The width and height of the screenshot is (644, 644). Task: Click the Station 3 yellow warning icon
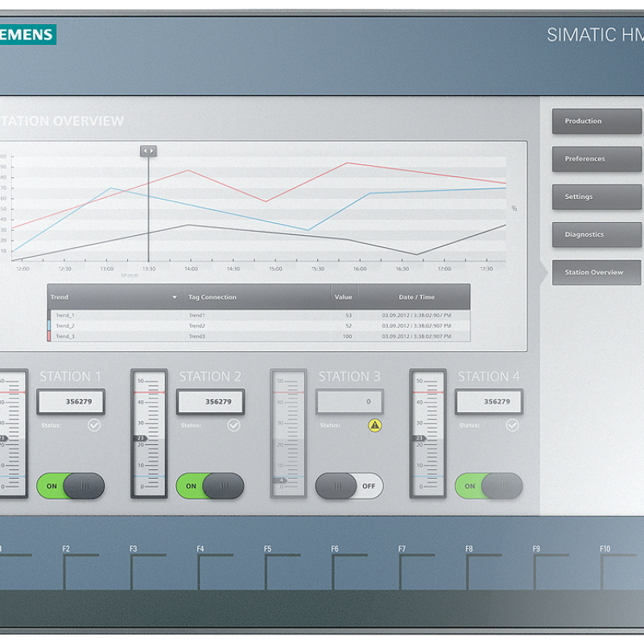[x=374, y=425]
